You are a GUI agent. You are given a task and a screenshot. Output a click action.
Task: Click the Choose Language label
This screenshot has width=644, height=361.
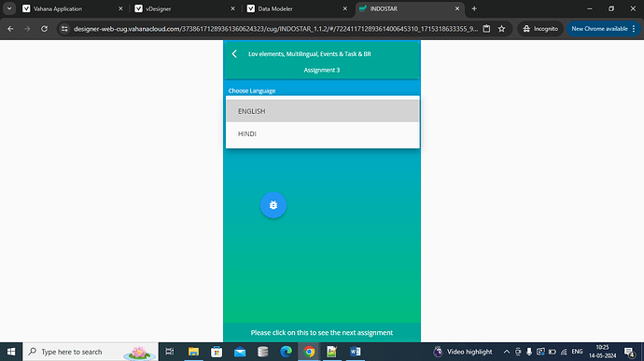click(252, 90)
